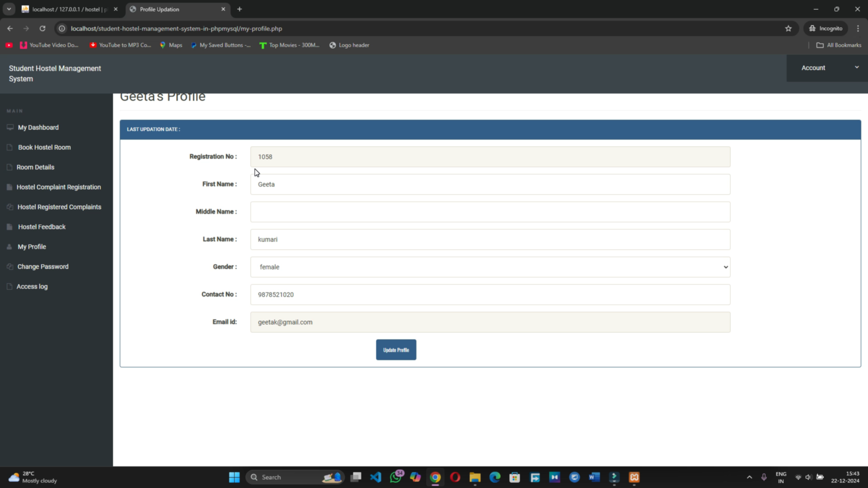Open the My Dashboard sidebar icon
The image size is (868, 488).
(10, 127)
